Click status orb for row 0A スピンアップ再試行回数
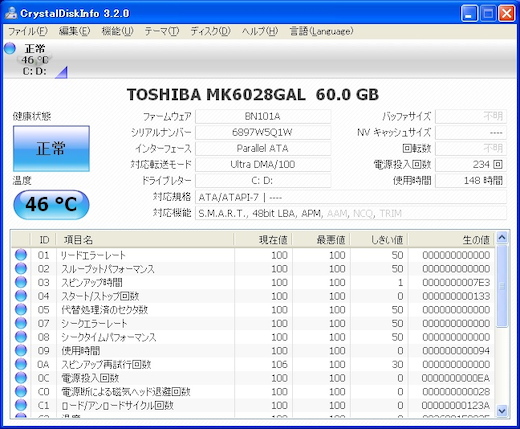This screenshot has height=429, width=520. point(21,364)
